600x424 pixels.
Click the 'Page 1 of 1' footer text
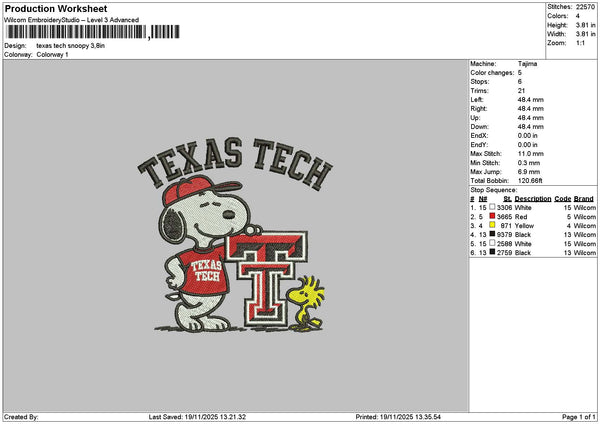579,417
